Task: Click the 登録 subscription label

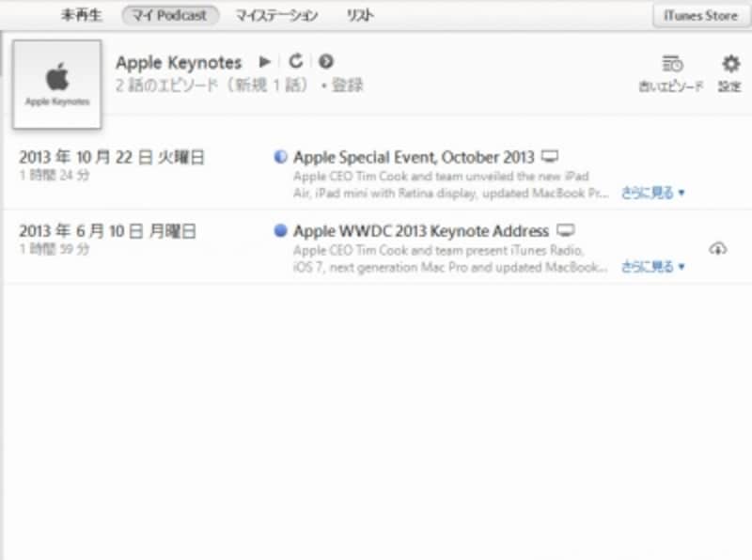Action: pos(348,86)
